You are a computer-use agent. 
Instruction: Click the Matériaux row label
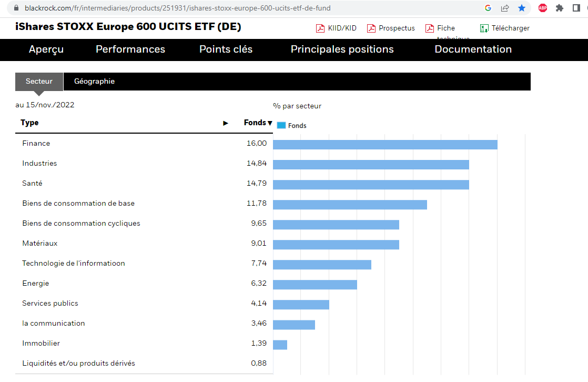tap(40, 243)
